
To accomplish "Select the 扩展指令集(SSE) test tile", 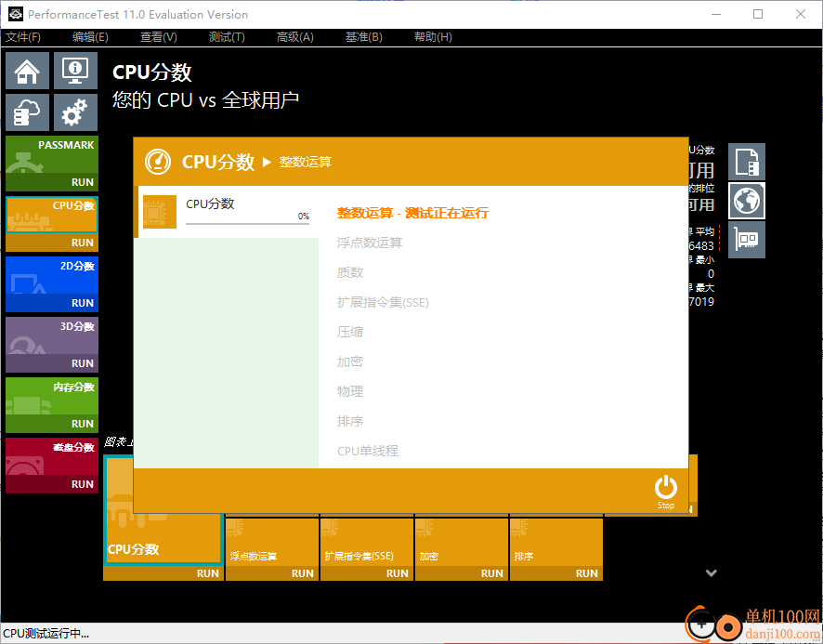I will tap(367, 542).
